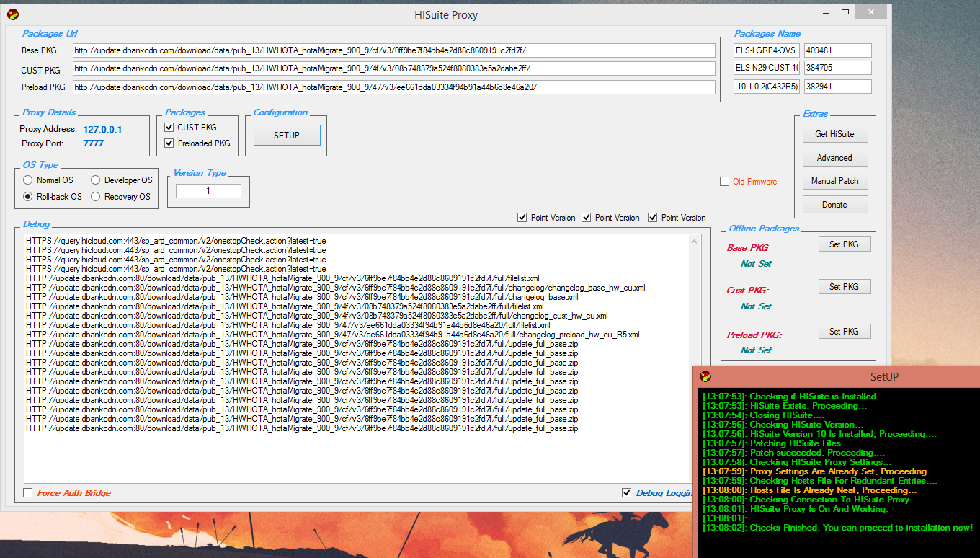Enable Force Auth Bridge
This screenshot has width=980, height=558.
click(x=27, y=492)
